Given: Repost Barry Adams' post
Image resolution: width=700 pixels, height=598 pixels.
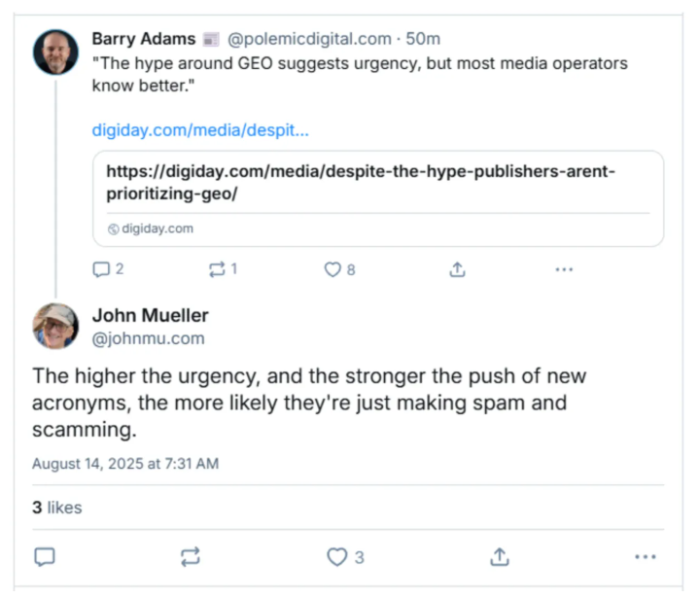Looking at the screenshot, I should (217, 270).
